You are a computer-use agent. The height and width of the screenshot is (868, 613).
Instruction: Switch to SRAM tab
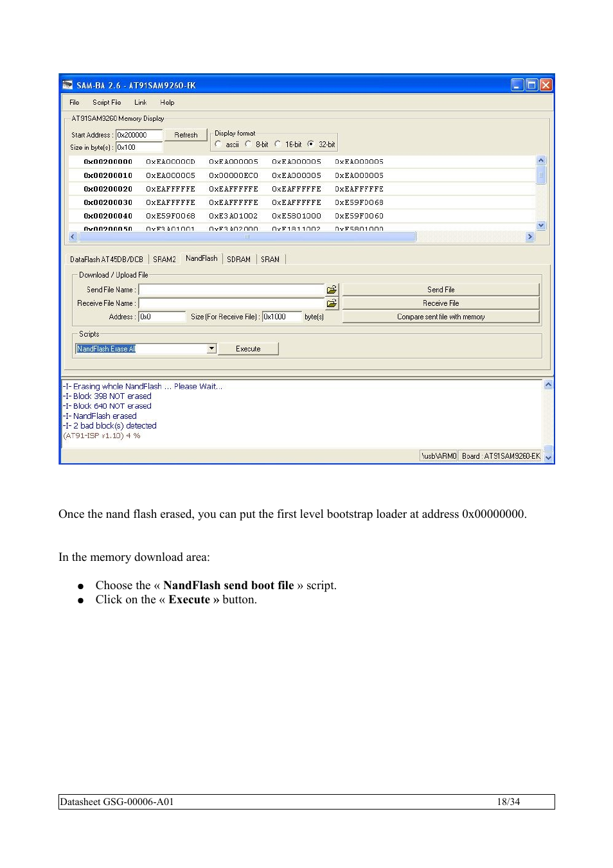tap(270, 260)
